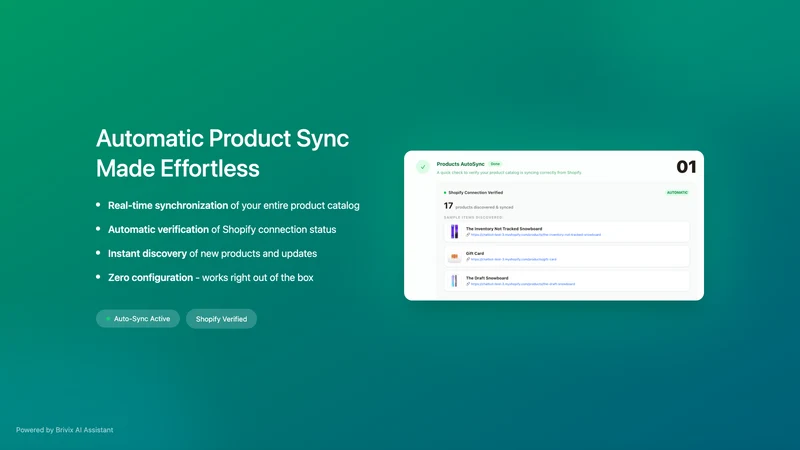Click 'The Draft Snowboard' item name
This screenshot has width=800, height=450.
pyautogui.click(x=487, y=278)
